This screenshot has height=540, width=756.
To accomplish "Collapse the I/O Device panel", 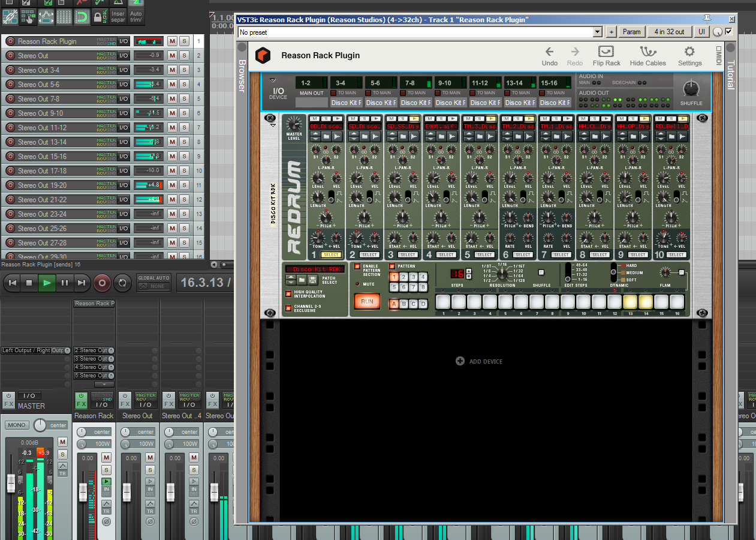I will (x=273, y=80).
